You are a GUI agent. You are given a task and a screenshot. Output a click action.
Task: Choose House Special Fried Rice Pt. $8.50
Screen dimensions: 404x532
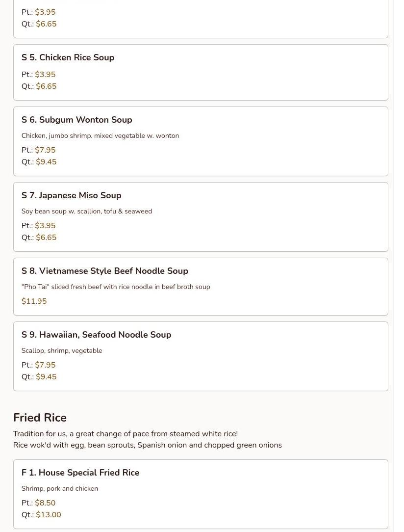45,503
